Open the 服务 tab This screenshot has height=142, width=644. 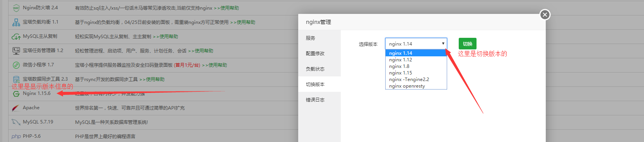tap(319, 38)
